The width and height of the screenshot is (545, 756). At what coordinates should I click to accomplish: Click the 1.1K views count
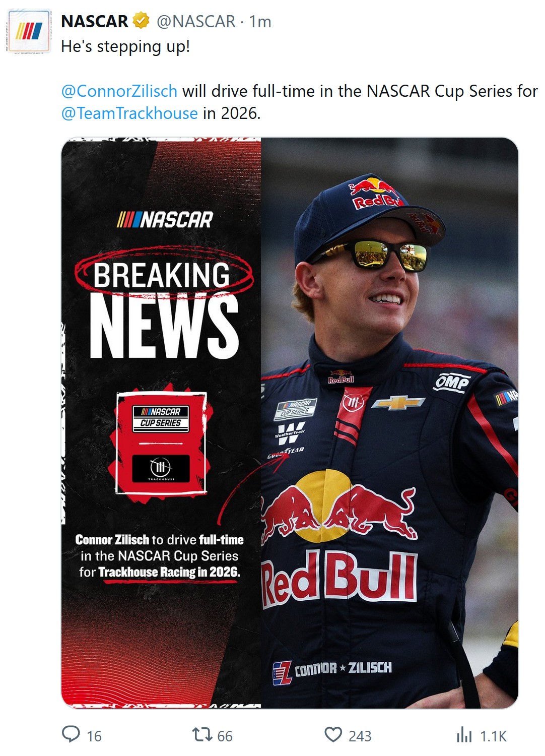point(493,736)
